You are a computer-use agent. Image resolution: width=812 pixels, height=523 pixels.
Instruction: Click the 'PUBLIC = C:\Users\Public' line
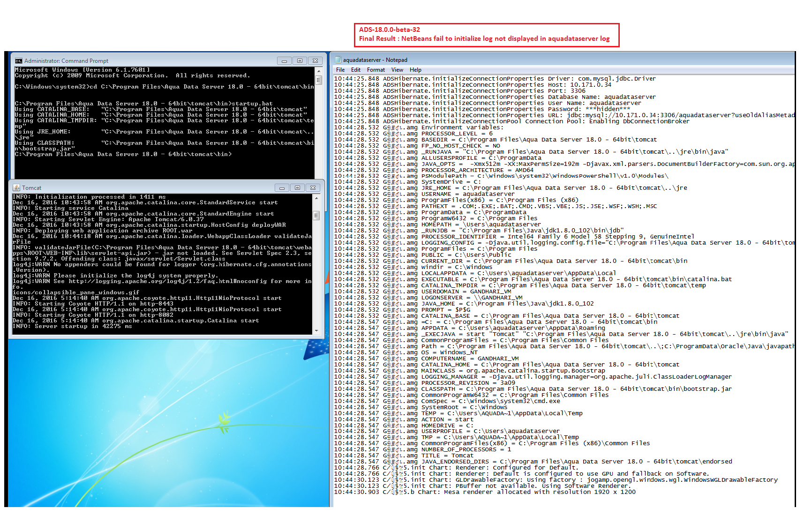[422, 255]
